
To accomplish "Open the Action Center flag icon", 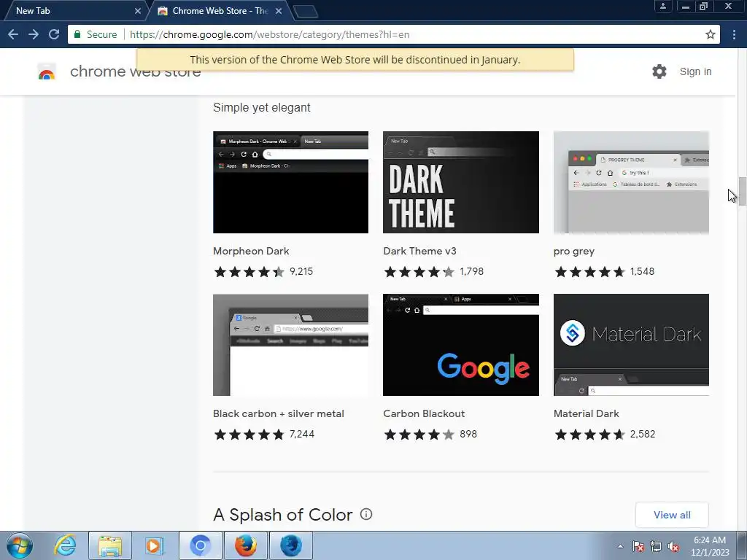I will click(x=638, y=546).
